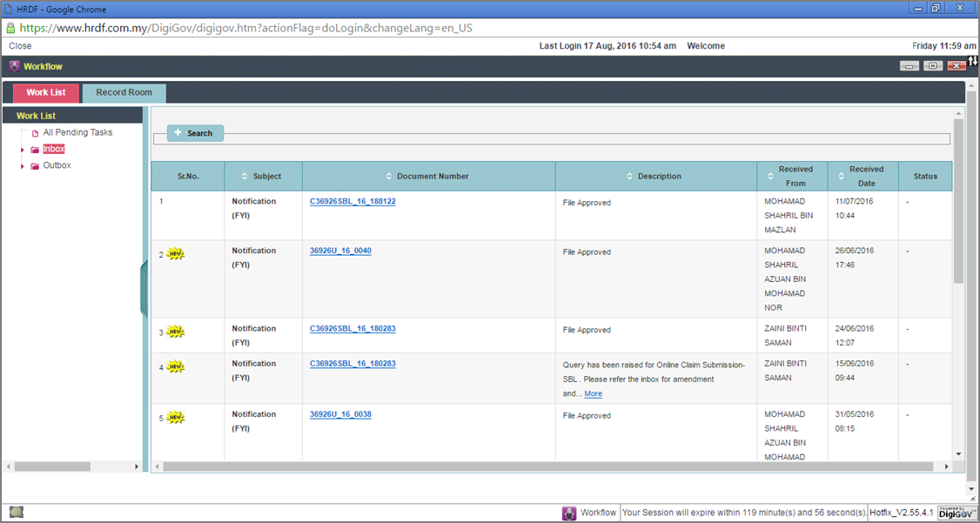Expand the Inbox tree node arrow
The image size is (980, 523).
(x=23, y=150)
